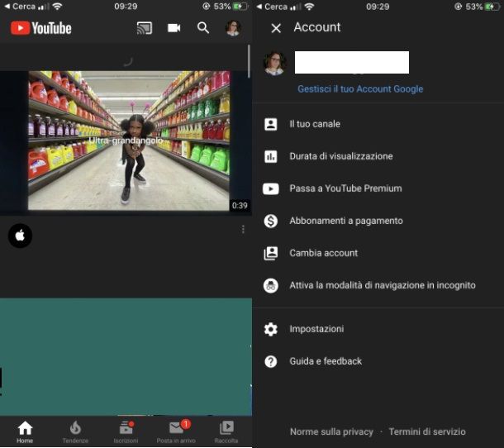Open Guida e feedback

point(378,361)
